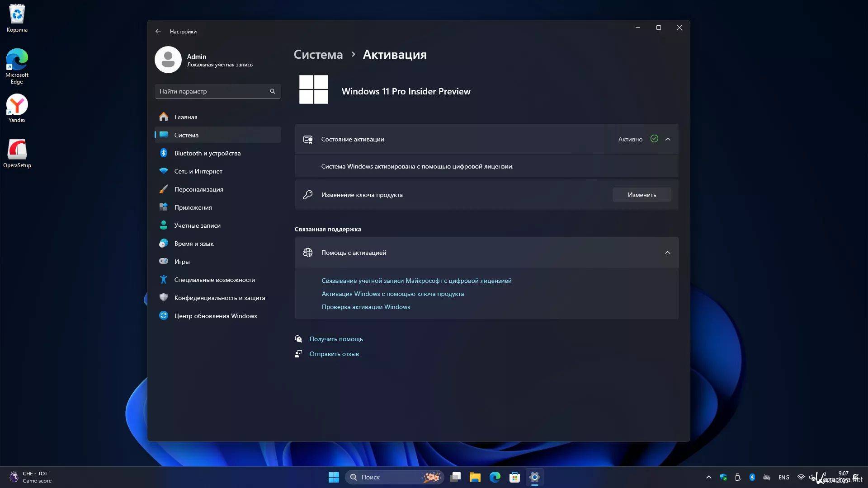Go to Конфиденциальность и защита section
The image size is (868, 488).
(x=219, y=298)
